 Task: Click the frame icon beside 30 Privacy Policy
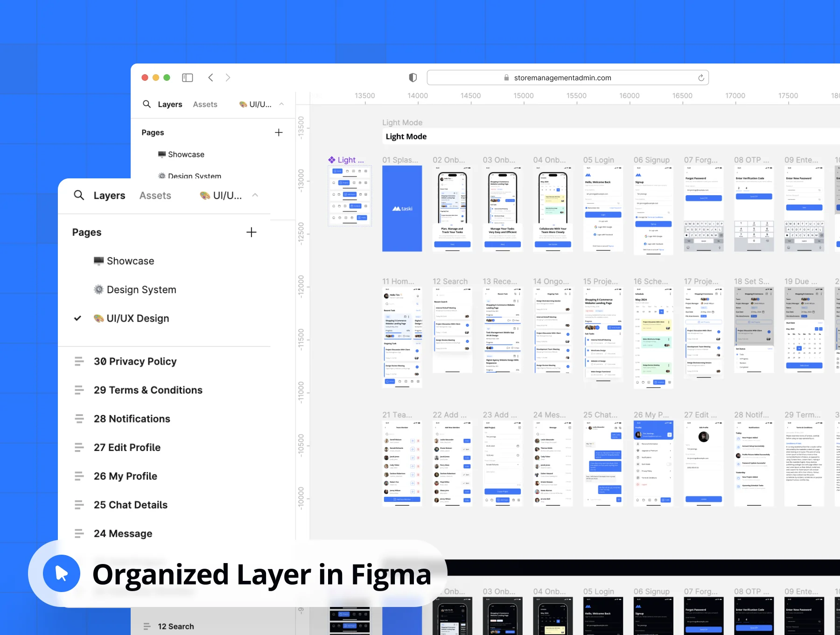coord(79,361)
